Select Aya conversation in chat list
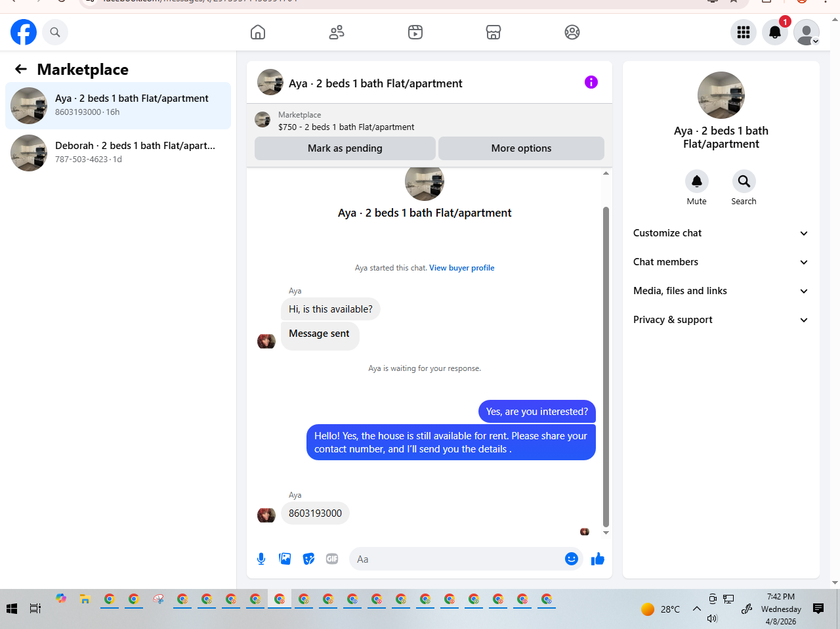The image size is (840, 629). click(x=118, y=106)
